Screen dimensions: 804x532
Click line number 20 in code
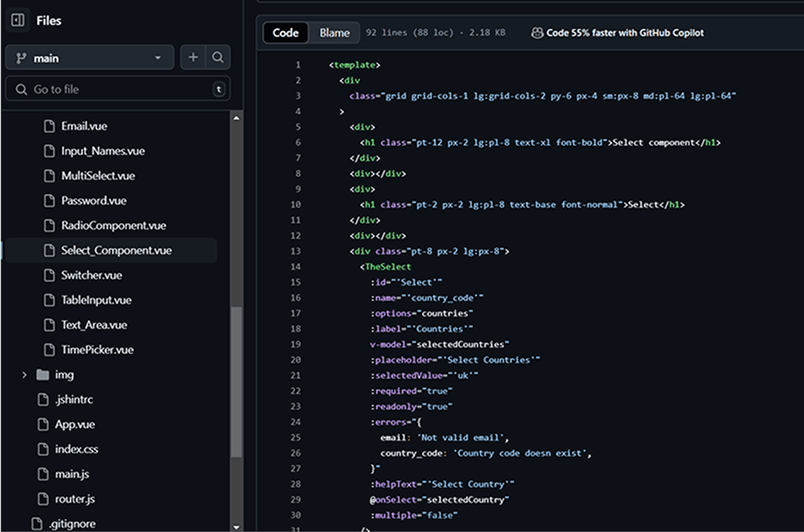pyautogui.click(x=296, y=360)
